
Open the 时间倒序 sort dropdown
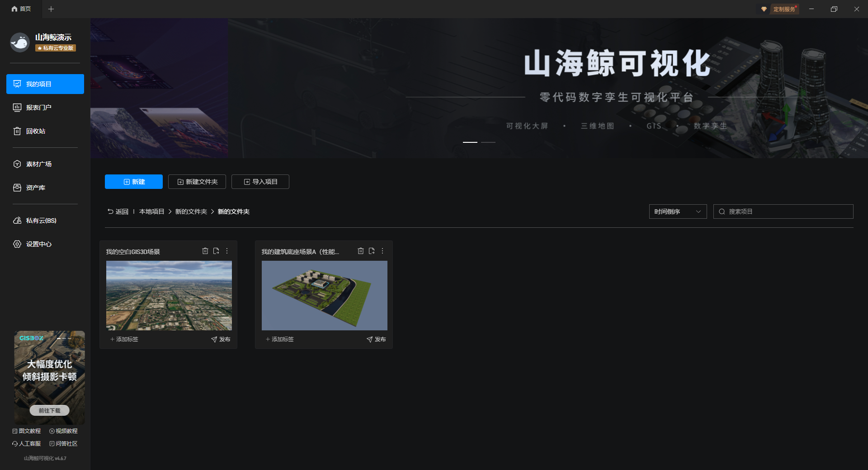678,211
